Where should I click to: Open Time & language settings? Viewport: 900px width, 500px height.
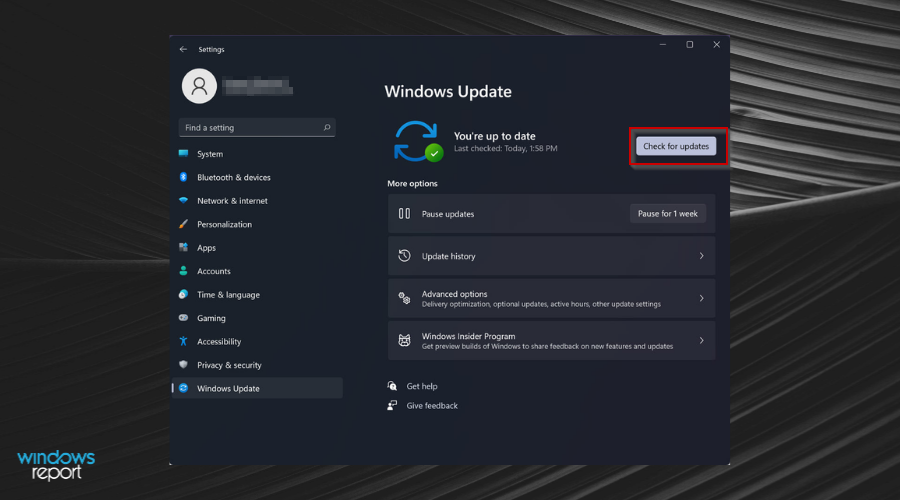pos(257,295)
